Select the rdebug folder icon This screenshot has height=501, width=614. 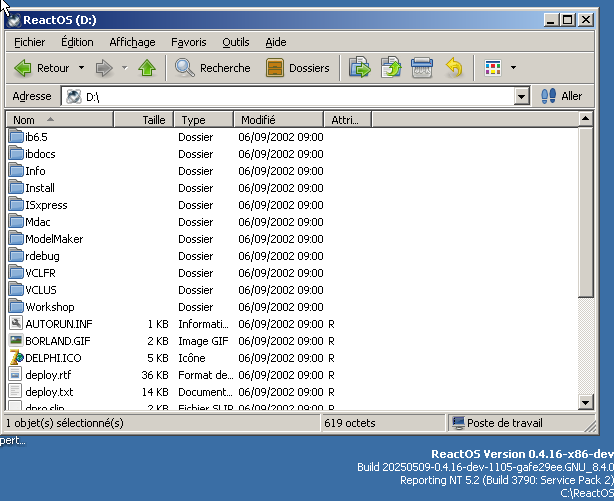(x=16, y=256)
